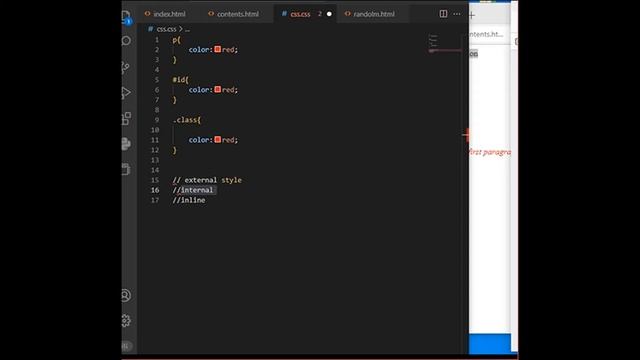Click the '//internal' text on line 16
This screenshot has width=640, height=360.
pyautogui.click(x=193, y=190)
